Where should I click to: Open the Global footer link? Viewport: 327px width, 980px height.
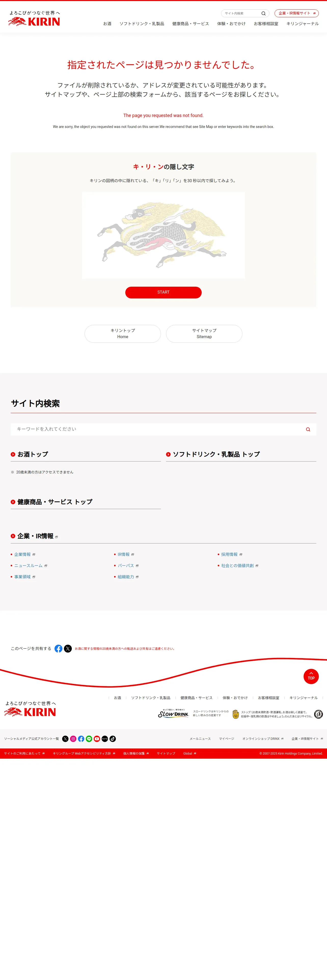189,753
